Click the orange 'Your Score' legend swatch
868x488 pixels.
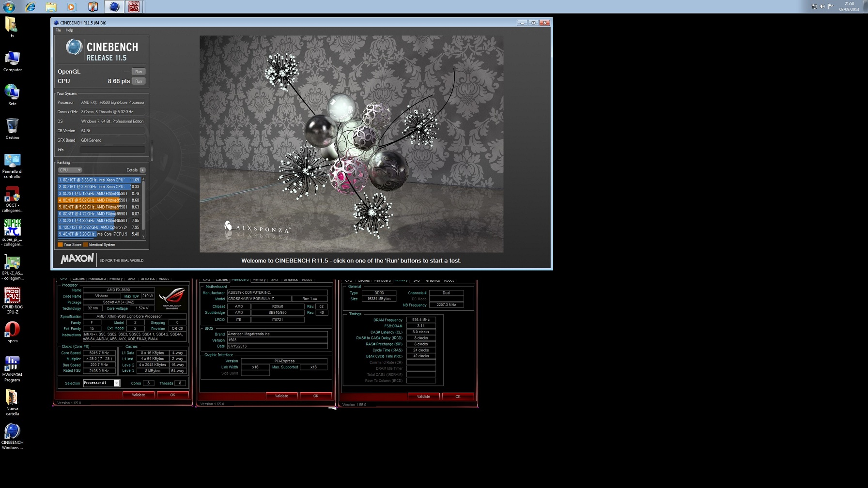[x=60, y=244]
